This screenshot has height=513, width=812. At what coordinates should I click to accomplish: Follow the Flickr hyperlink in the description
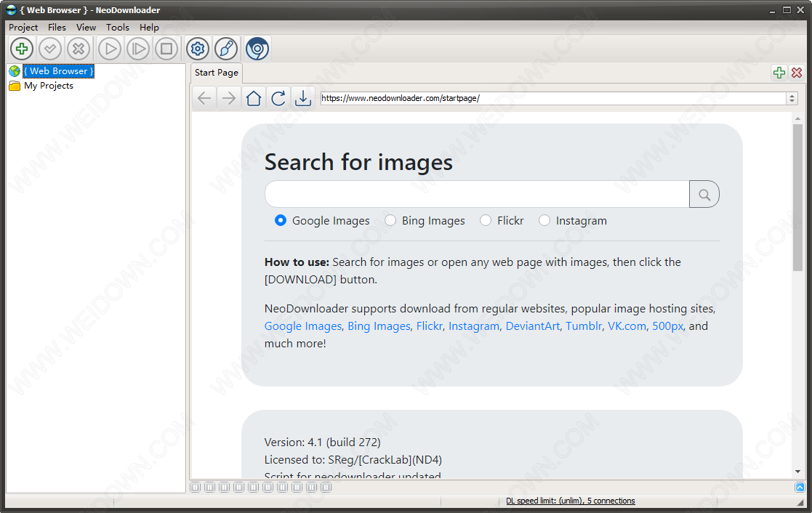(x=430, y=326)
